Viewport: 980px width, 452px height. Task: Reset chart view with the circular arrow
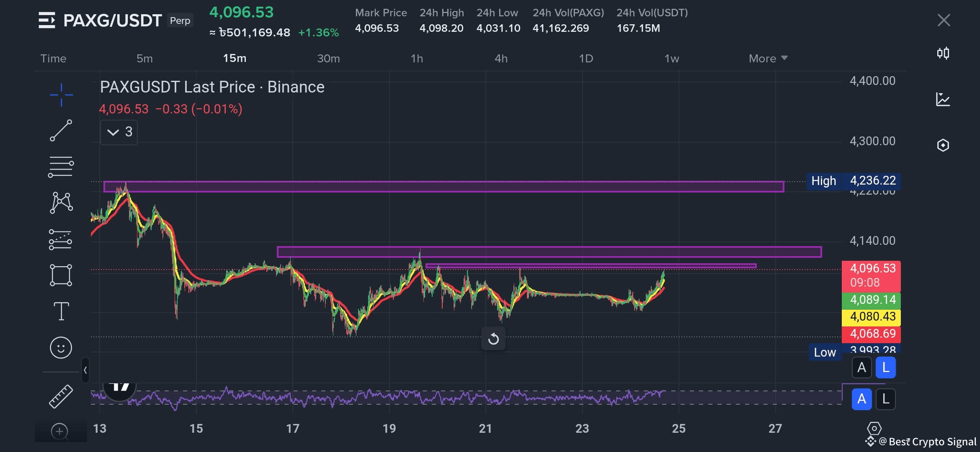(493, 339)
